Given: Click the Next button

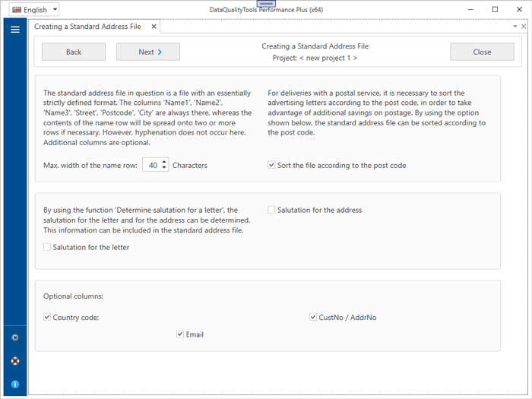Looking at the screenshot, I should [x=148, y=52].
